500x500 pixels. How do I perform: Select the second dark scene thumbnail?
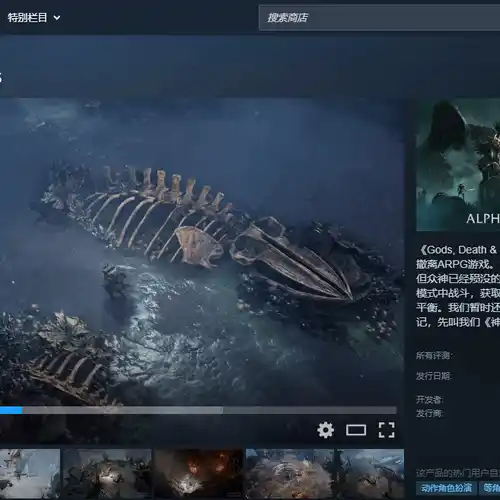pos(107,473)
